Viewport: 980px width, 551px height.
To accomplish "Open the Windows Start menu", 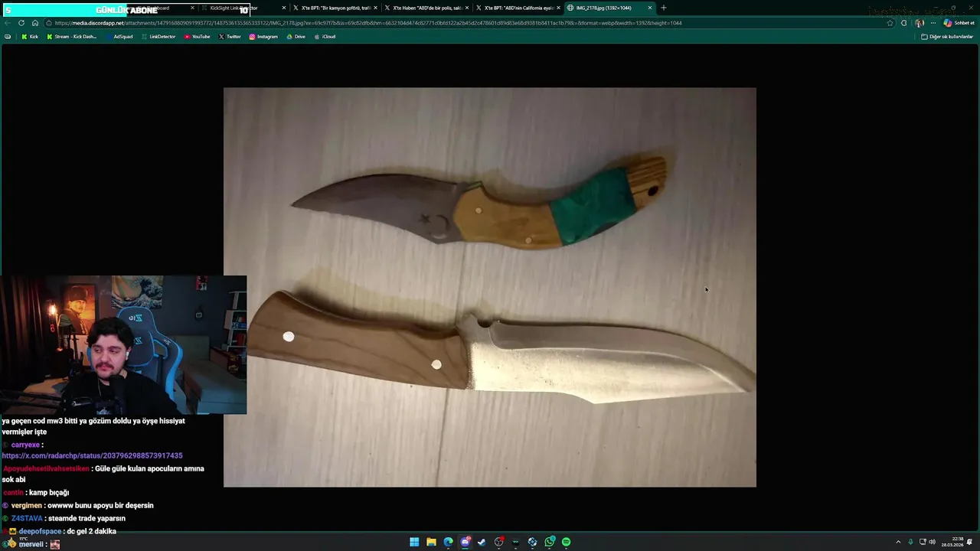I will (414, 542).
